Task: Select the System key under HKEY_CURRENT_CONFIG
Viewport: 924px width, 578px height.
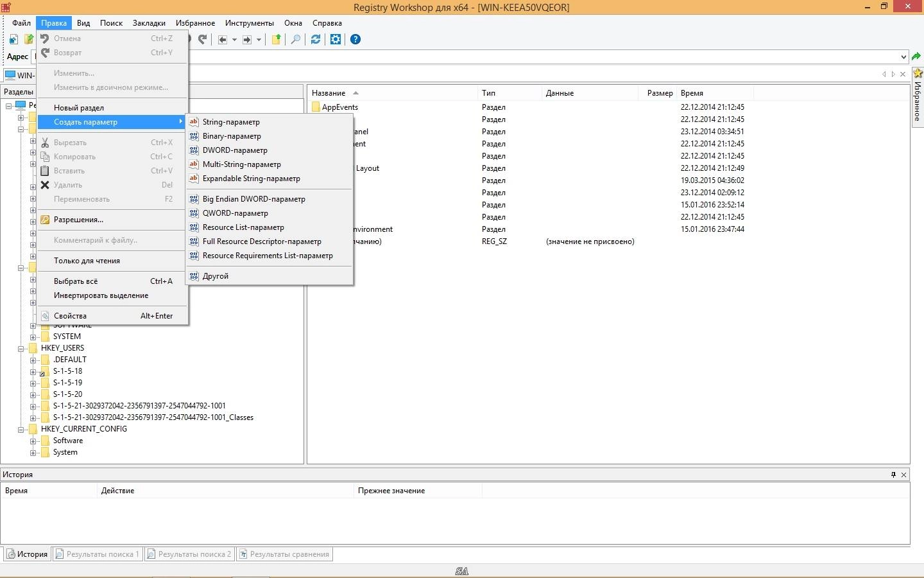Action: (x=65, y=452)
